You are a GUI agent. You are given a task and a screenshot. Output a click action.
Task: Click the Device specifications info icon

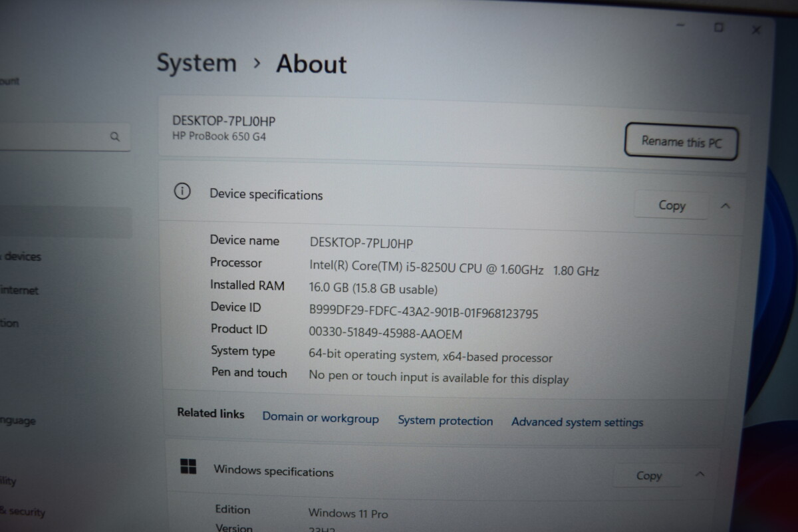tap(182, 192)
